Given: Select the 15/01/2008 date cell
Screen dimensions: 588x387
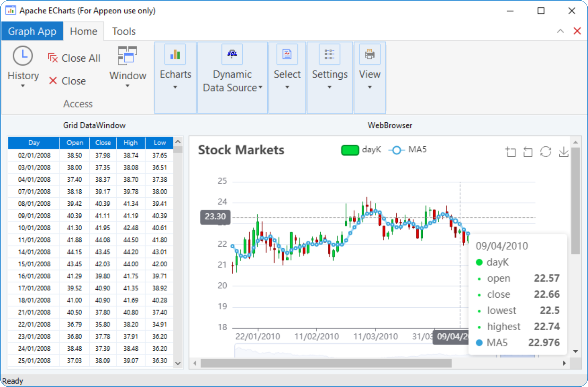Looking at the screenshot, I should 34,264.
